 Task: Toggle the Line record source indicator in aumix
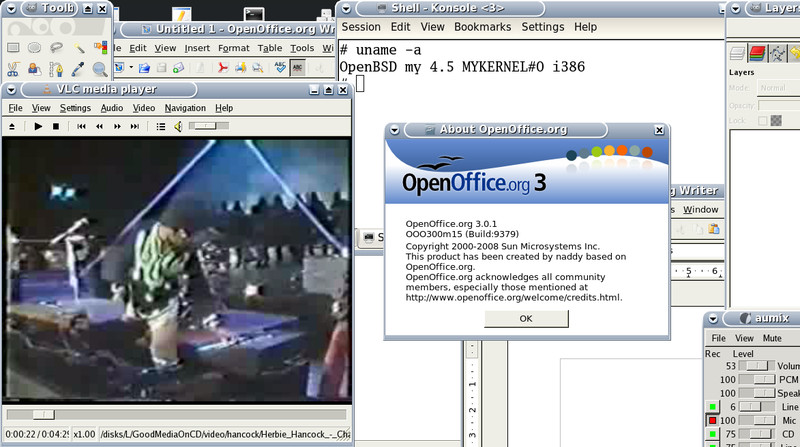[712, 407]
